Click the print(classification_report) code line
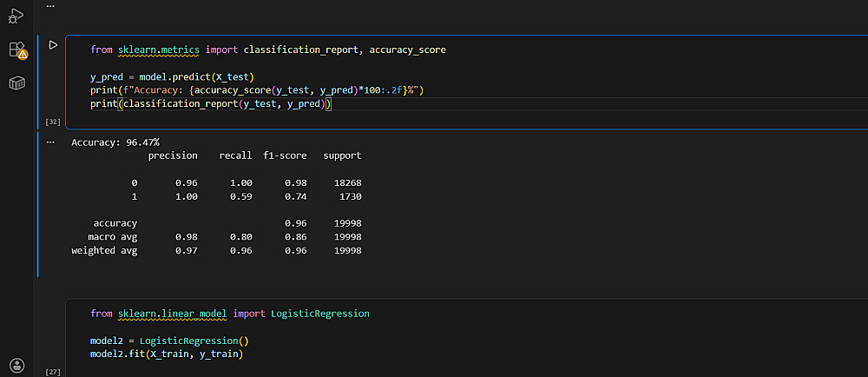The width and height of the screenshot is (868, 377). pyautogui.click(x=211, y=104)
